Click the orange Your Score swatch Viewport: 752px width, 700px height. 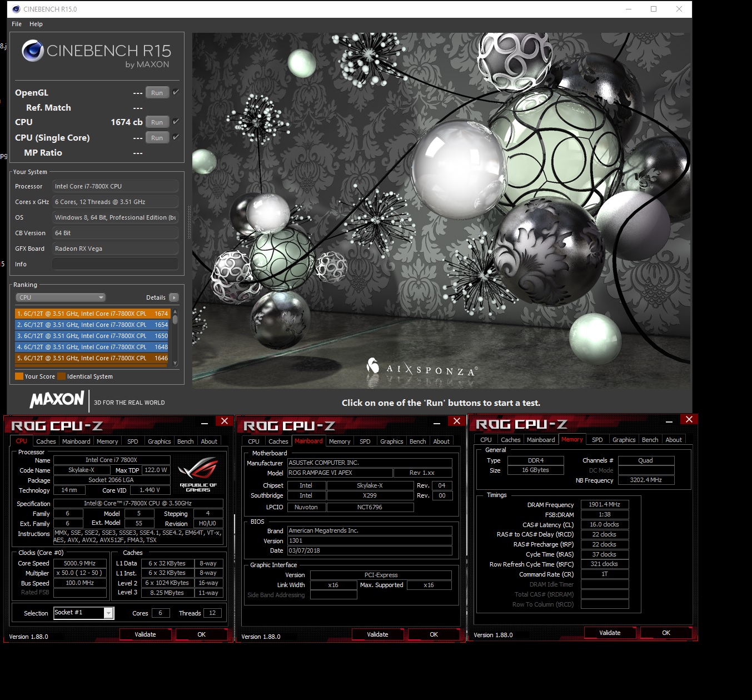pyautogui.click(x=19, y=376)
